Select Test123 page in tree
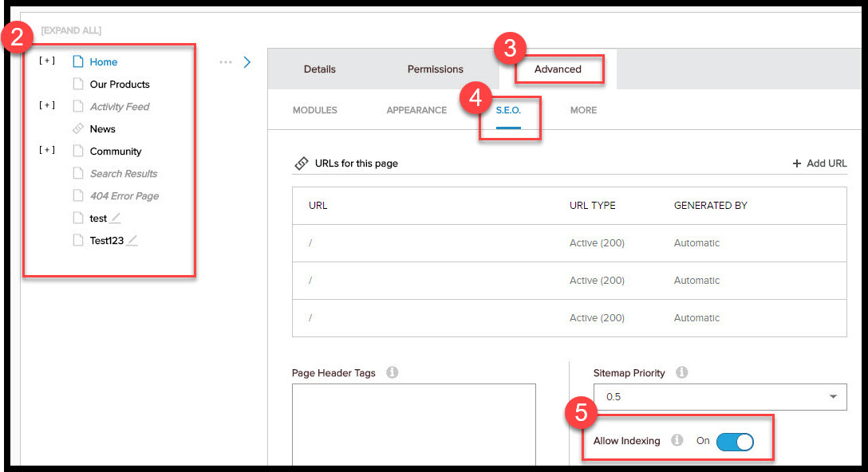The image size is (868, 472). pos(107,240)
